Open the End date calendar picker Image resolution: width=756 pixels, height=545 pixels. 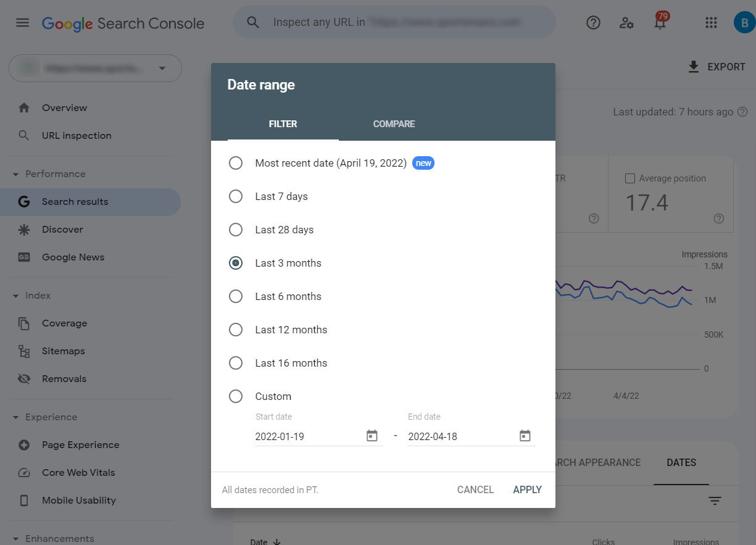(525, 436)
